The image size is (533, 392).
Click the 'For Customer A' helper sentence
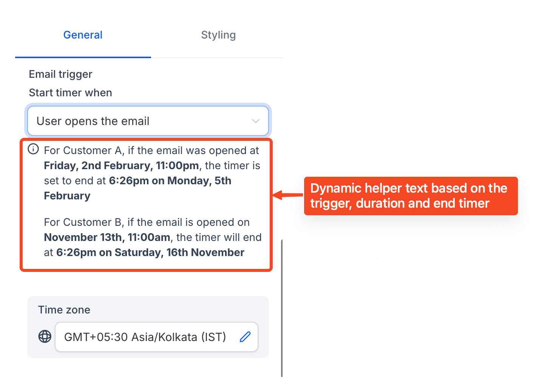point(152,173)
